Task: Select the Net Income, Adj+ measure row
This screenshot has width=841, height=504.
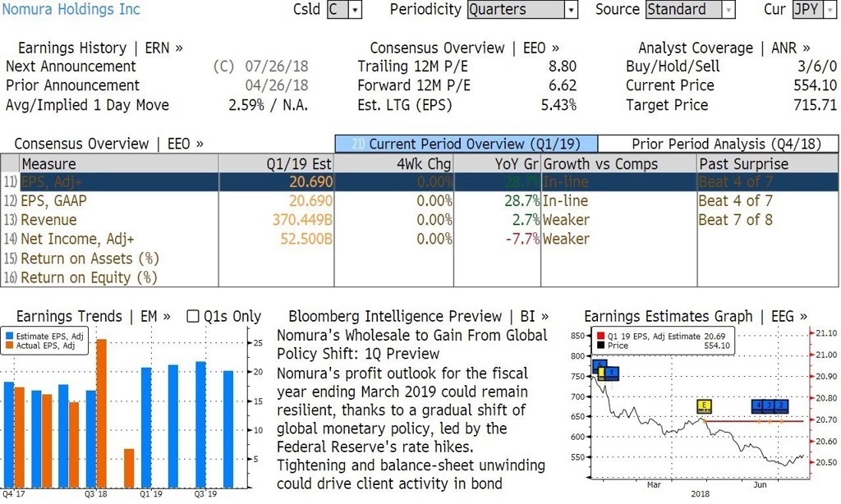Action: click(420, 239)
